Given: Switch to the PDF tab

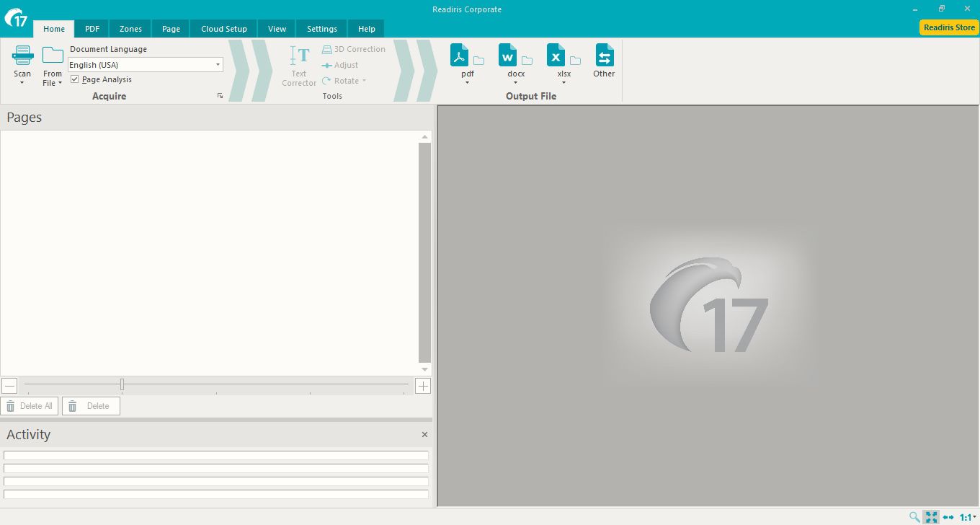Looking at the screenshot, I should 92,29.
